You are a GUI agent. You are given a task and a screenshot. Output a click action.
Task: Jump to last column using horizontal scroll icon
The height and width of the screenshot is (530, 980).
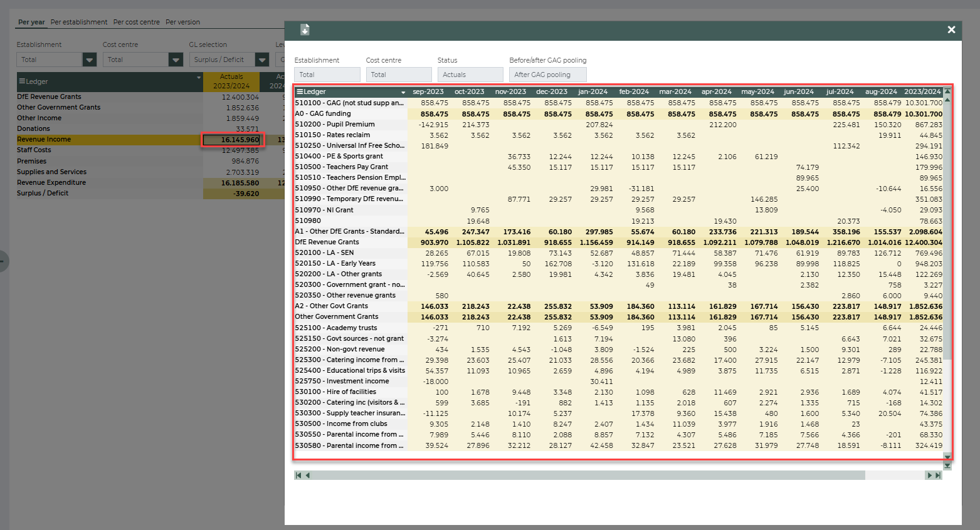(938, 475)
